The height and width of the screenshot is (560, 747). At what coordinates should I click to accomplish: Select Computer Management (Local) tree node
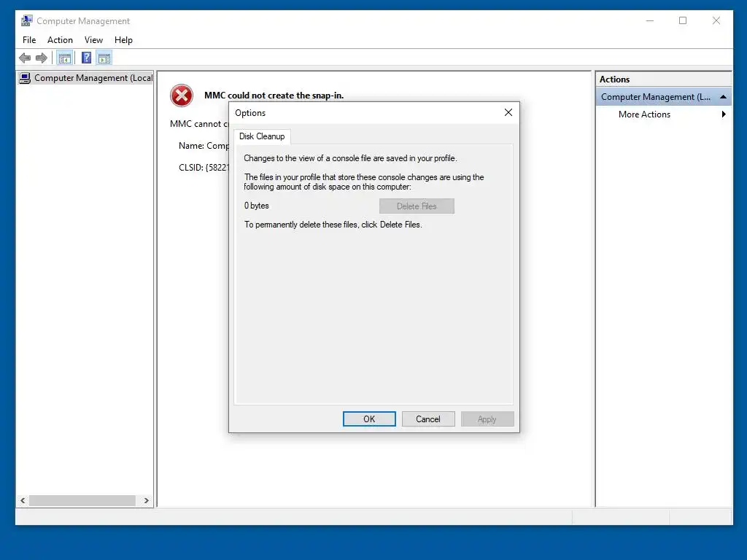coord(86,77)
